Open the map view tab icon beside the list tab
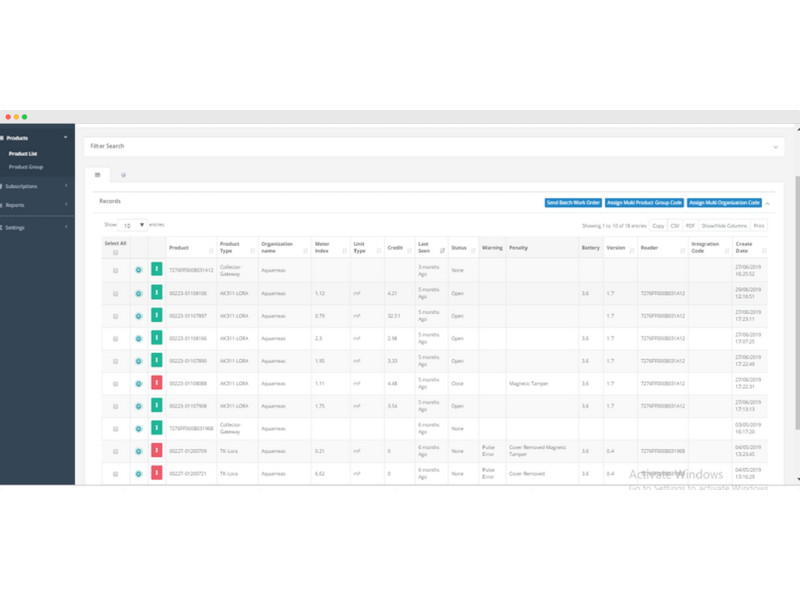 click(123, 174)
